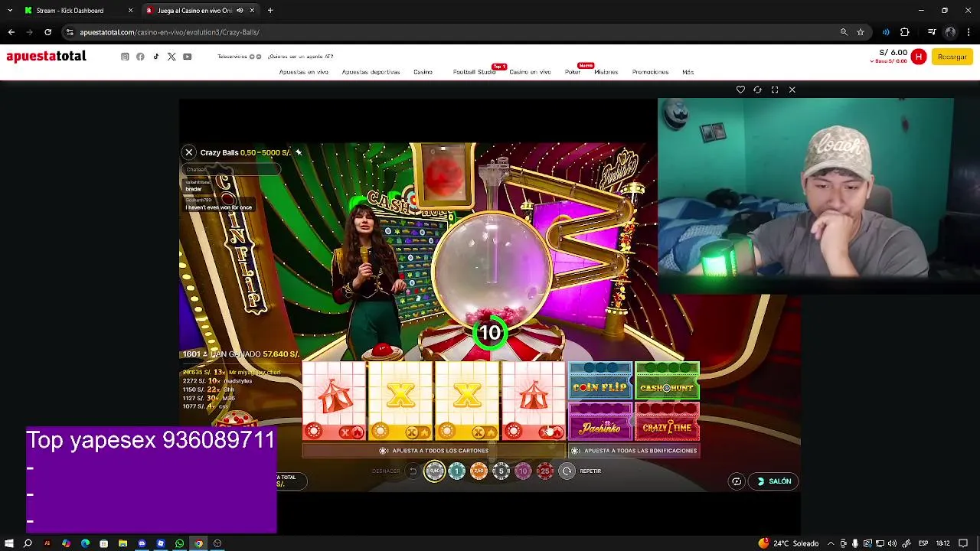Open the Casino menu item
This screenshot has width=980, height=551.
tap(423, 72)
